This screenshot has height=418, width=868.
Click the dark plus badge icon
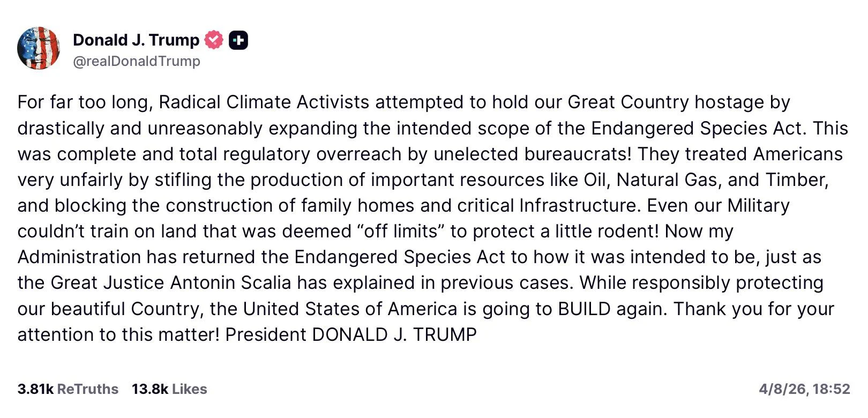[238, 40]
